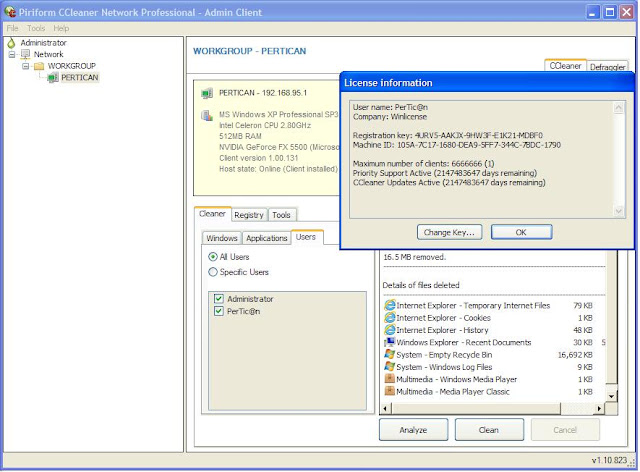Click Windows flag icon for Empty Recycle Bin
Viewport: 640px width, 472px height.
390,354
